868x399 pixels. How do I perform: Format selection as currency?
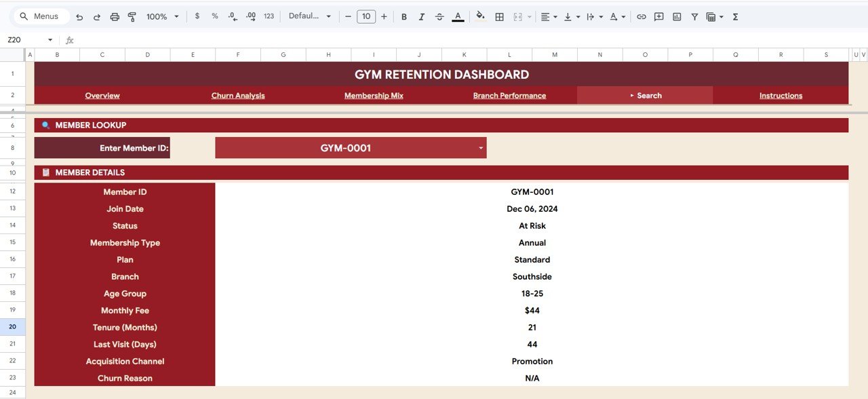point(197,16)
